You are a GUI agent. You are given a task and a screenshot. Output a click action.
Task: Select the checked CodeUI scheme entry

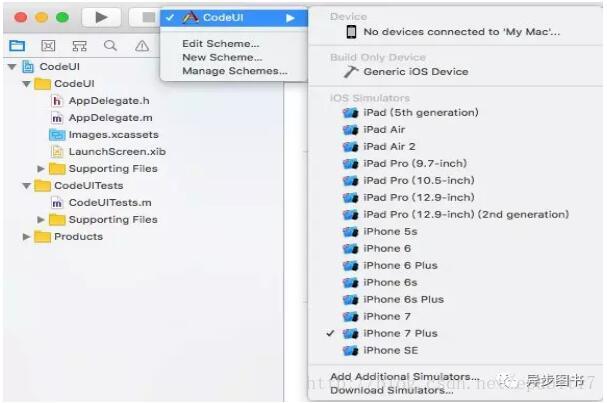[234, 18]
